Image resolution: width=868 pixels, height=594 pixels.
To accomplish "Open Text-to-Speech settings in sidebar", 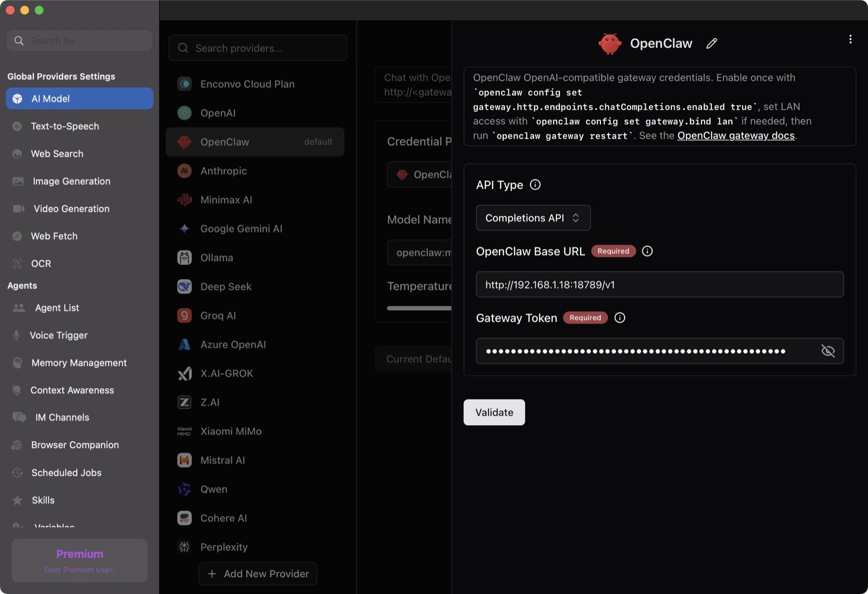I will point(80,126).
